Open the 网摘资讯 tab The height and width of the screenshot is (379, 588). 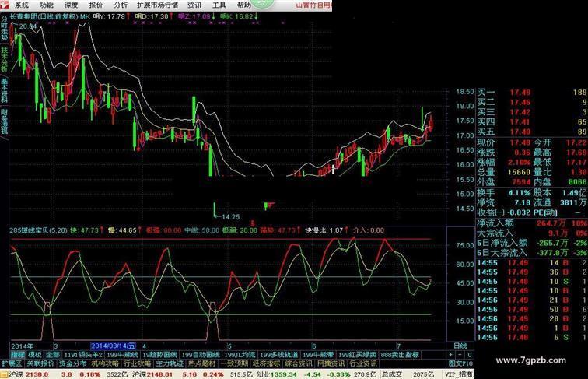point(331,363)
